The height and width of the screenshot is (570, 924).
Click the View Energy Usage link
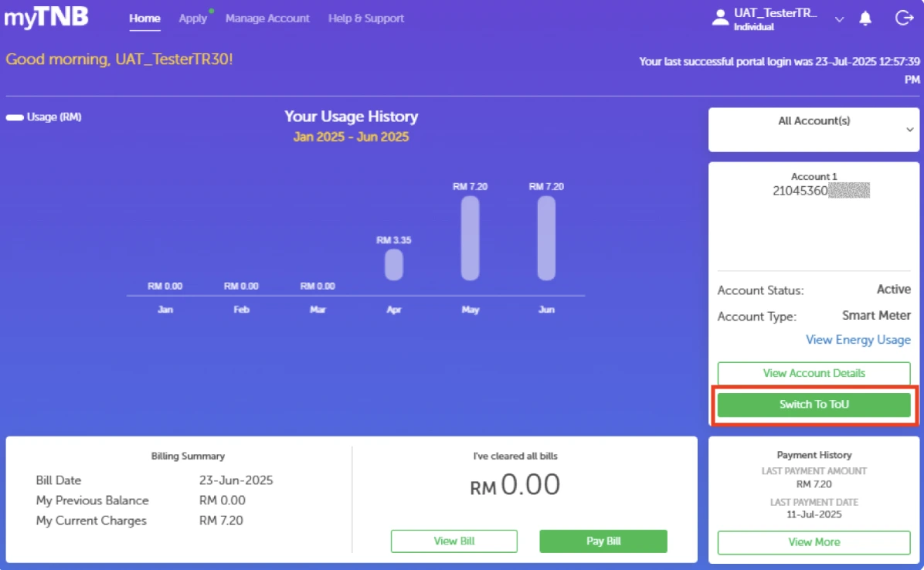(x=858, y=340)
